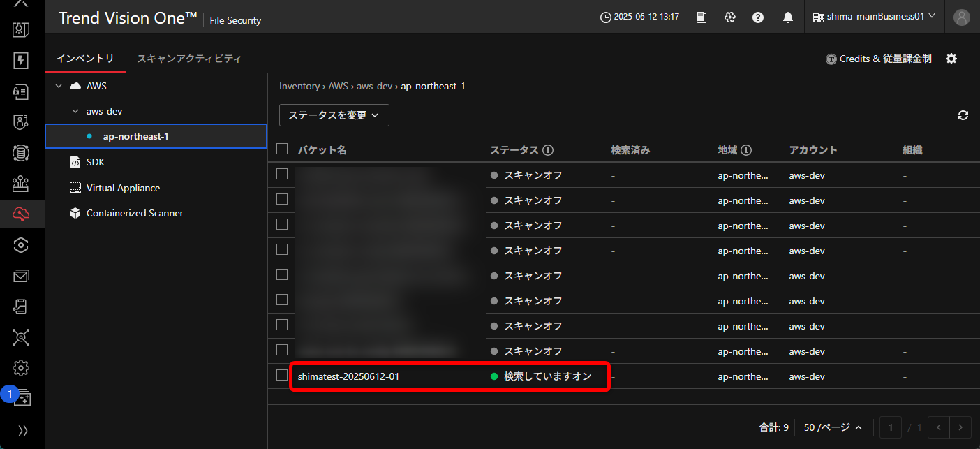This screenshot has width=980, height=449.
Task: Click Trend Vision One title
Action: [128, 18]
